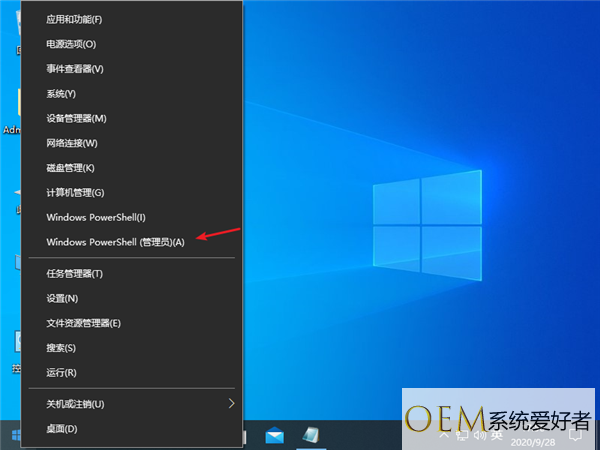Open the notepad-like app icon on taskbar
Viewport: 600px width, 450px height.
click(311, 435)
